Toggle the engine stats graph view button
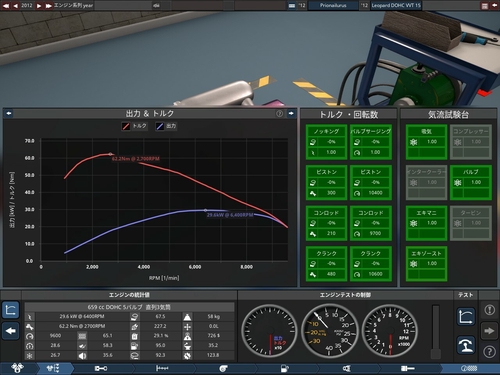This screenshot has width=500, height=375. 11,310
